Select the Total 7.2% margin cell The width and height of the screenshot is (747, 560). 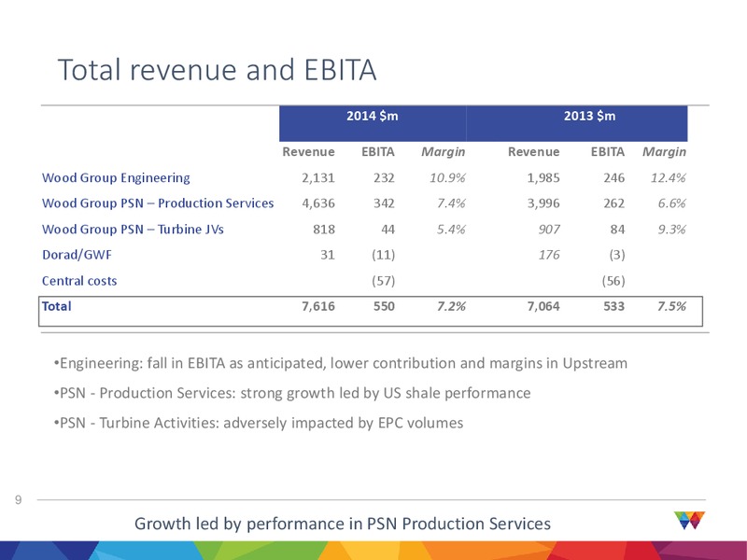pyautogui.click(x=451, y=306)
